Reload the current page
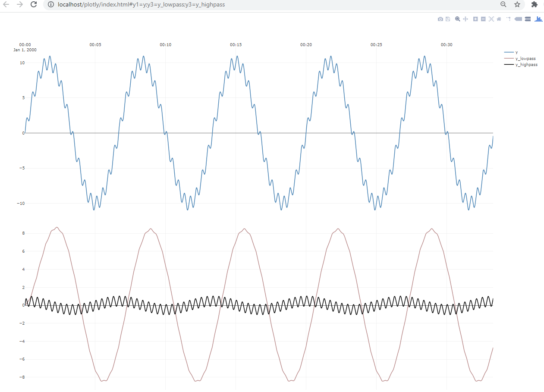544x392 pixels. 34,4
